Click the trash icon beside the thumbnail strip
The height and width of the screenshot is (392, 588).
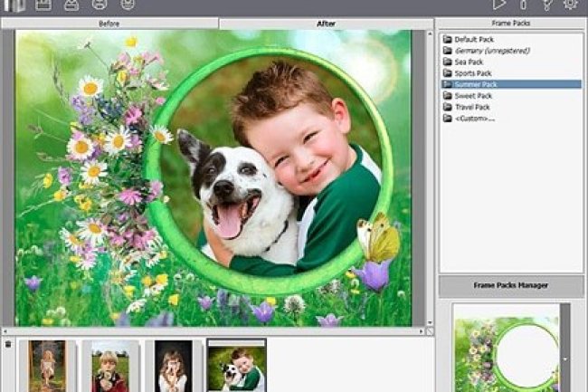click(8, 344)
